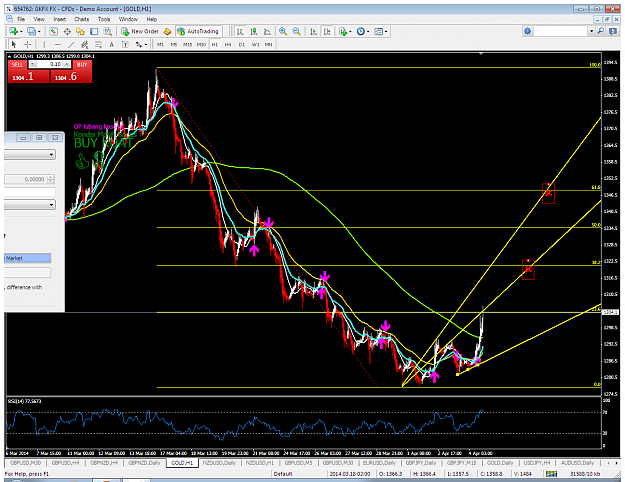Select the text A tool
The width and height of the screenshot is (625, 482).
coord(112,44)
